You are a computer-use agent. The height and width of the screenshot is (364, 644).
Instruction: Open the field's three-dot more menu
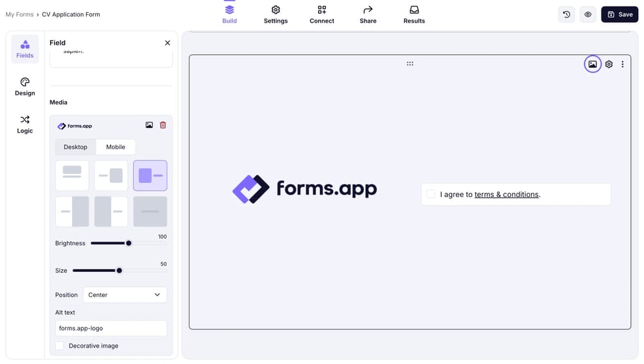622,64
